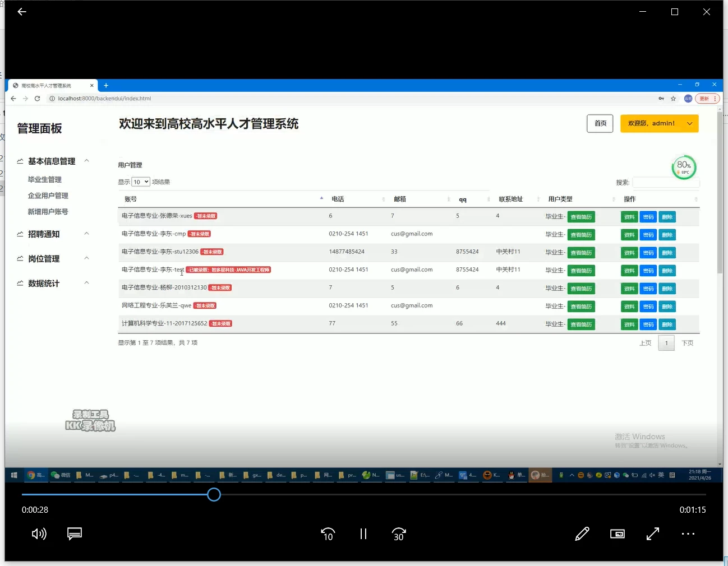Open the 欢迎您 admin dropdown menu

pos(659,123)
